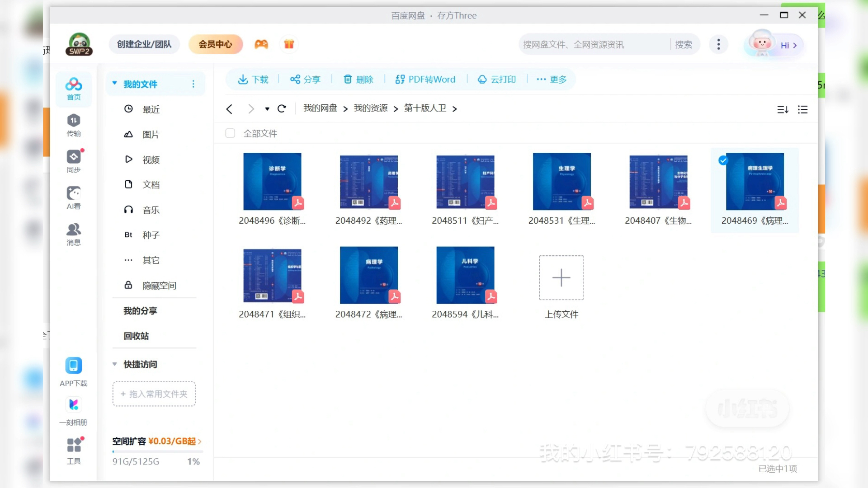
Task: Select the 2048492 药理学 PDF thumbnail
Action: click(368, 181)
